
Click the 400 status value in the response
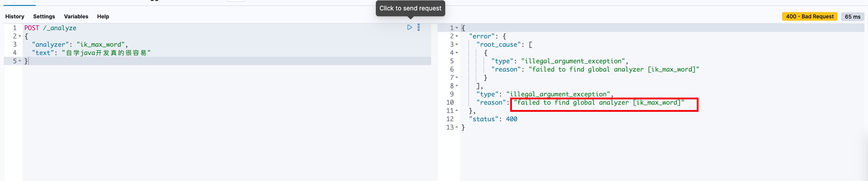click(511, 119)
